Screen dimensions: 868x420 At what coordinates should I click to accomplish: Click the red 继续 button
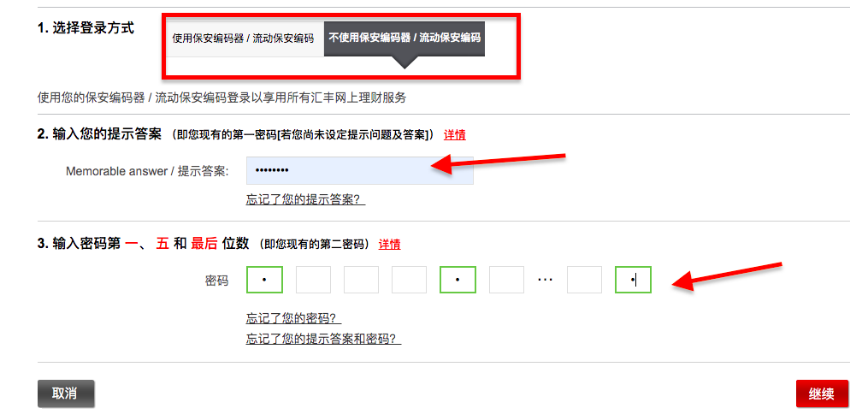click(822, 393)
